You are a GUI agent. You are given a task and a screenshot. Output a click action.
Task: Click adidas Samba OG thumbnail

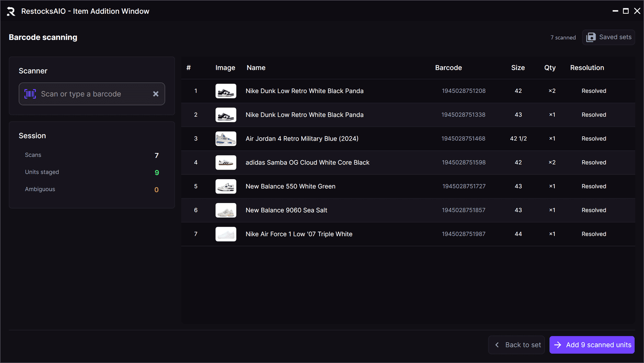pyautogui.click(x=226, y=163)
